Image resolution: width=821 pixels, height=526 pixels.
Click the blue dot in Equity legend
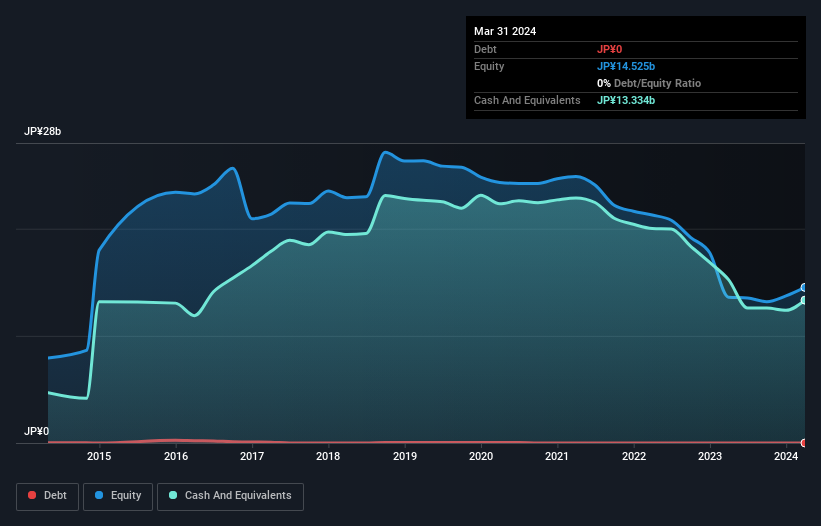99,495
